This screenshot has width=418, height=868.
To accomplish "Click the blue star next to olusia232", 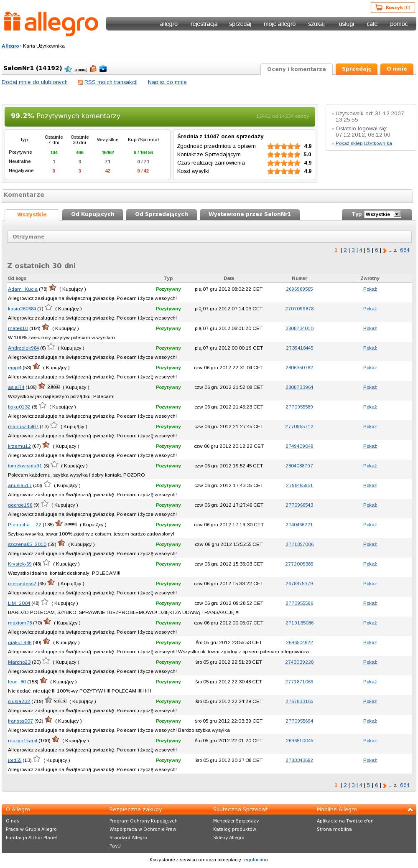I will 48,700.
